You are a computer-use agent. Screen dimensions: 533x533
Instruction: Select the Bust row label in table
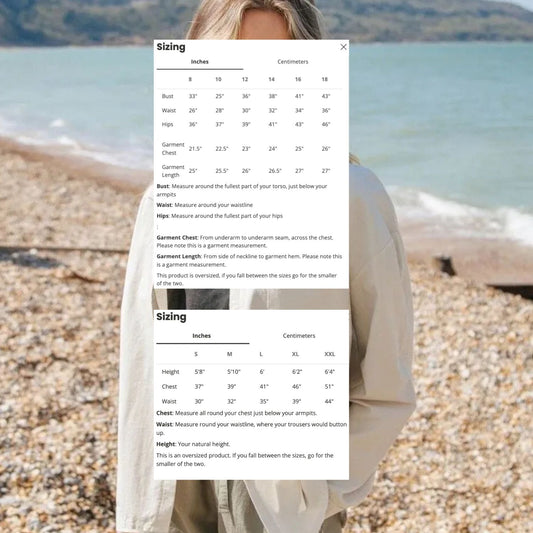pyautogui.click(x=167, y=96)
